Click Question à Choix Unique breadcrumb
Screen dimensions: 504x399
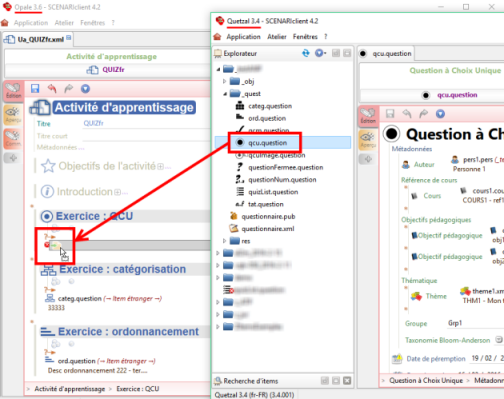(426, 380)
